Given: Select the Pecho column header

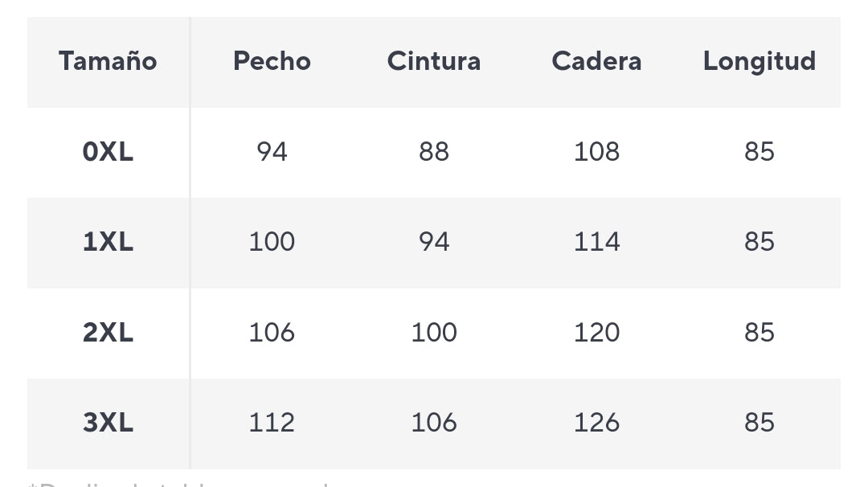Looking at the screenshot, I should (x=272, y=61).
